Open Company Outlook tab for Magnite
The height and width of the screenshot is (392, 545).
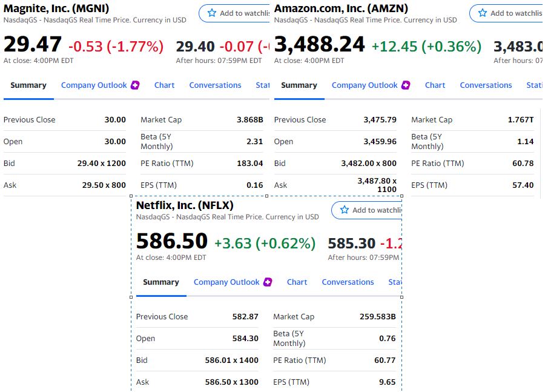(94, 85)
